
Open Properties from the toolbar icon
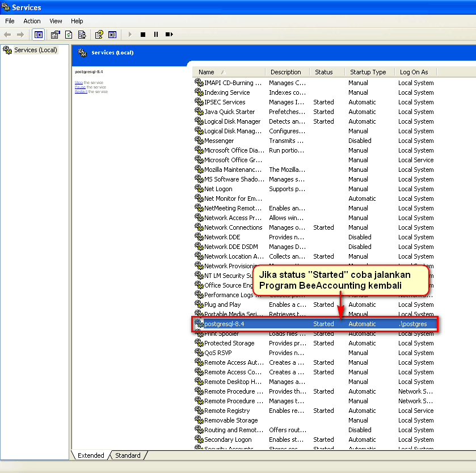click(55, 35)
